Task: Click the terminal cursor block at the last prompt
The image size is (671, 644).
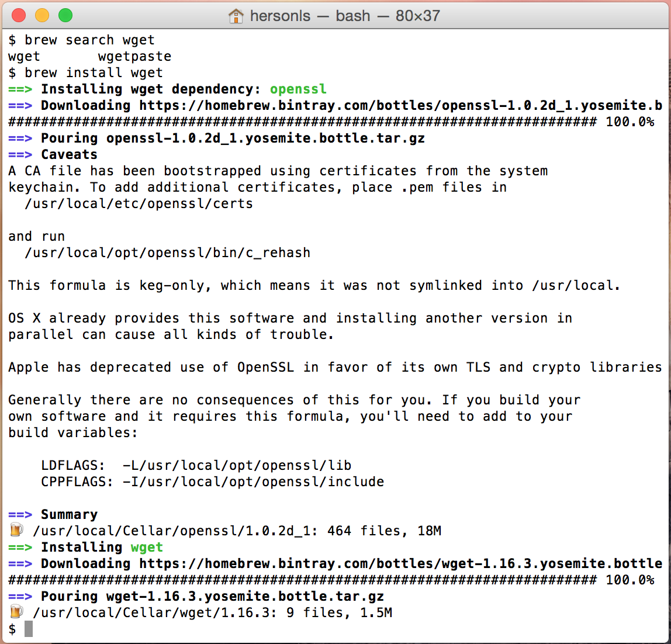Action: pyautogui.click(x=29, y=629)
